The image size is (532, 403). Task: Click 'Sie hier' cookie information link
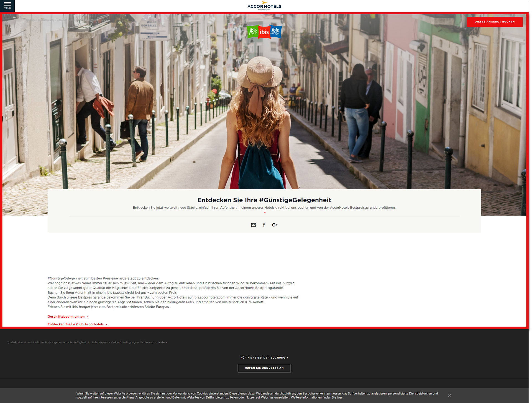point(337,397)
